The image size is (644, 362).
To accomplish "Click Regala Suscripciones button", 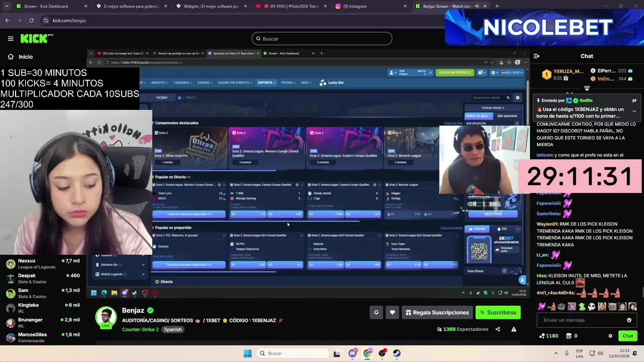I will click(437, 313).
